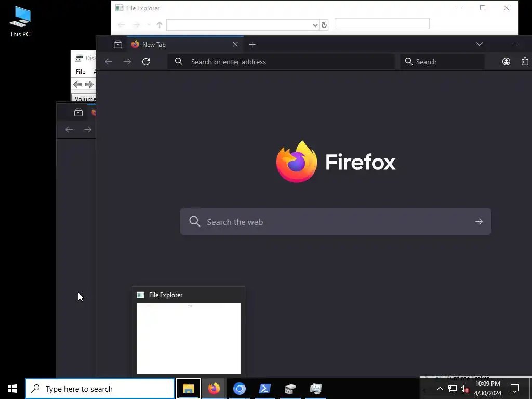The width and height of the screenshot is (532, 399).
Task: Open File Explorer address bar dropdown
Action: tap(315, 25)
